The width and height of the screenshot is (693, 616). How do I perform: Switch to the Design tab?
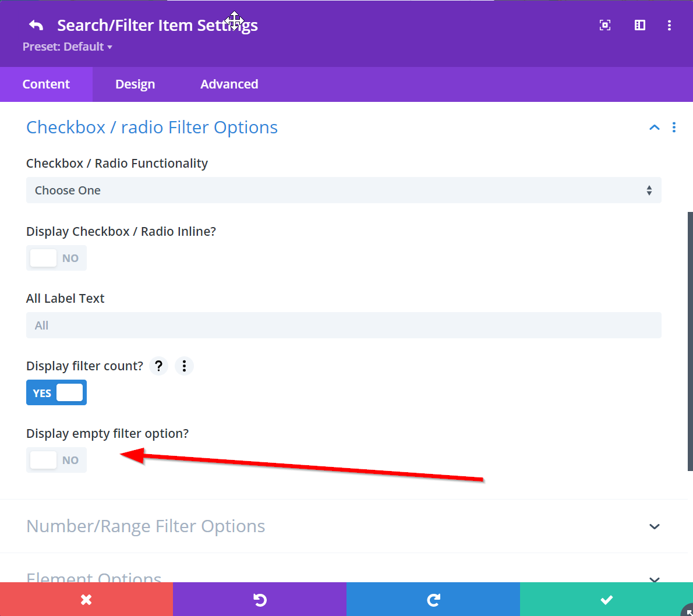pos(135,84)
